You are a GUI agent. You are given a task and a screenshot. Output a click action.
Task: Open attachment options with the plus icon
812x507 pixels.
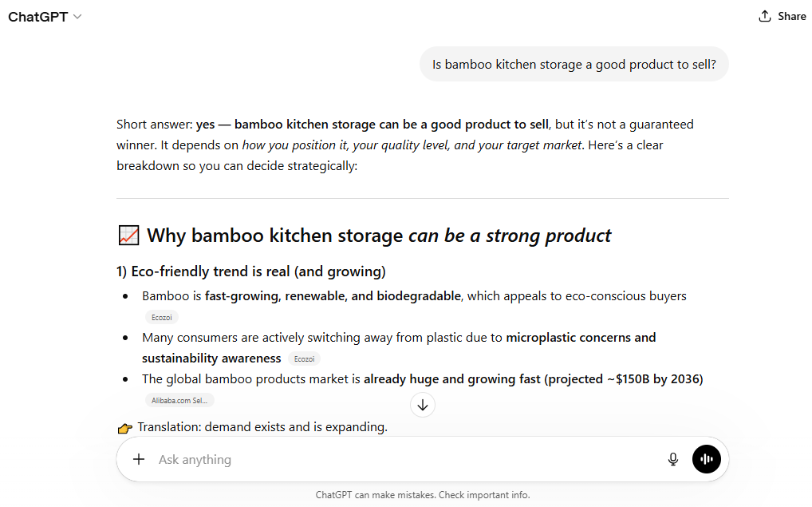139,459
